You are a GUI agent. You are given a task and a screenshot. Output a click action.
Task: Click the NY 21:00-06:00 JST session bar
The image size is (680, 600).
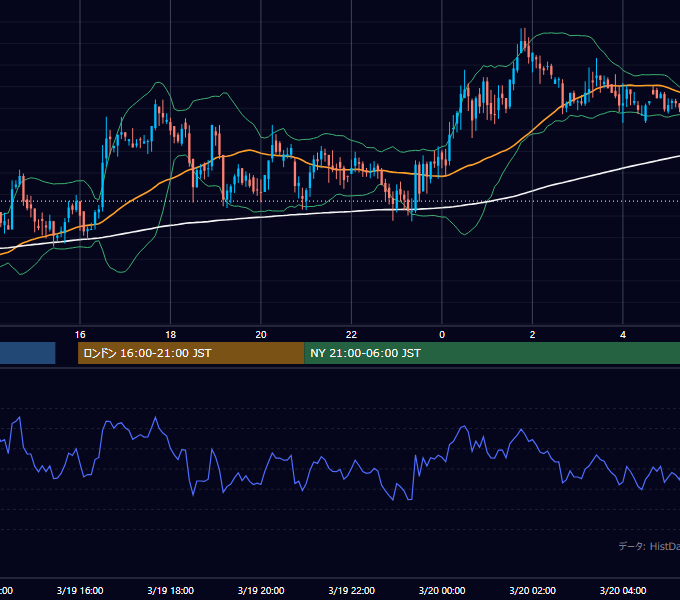pos(492,353)
